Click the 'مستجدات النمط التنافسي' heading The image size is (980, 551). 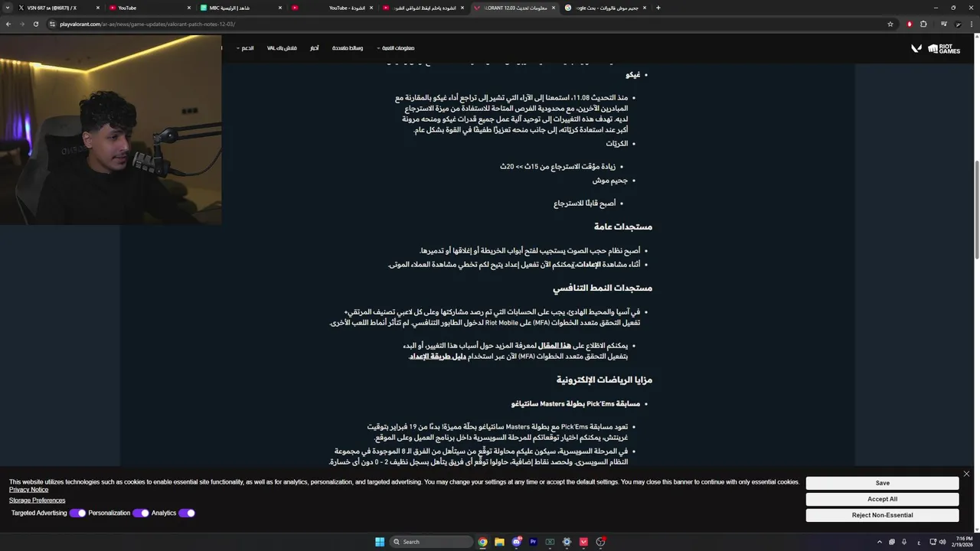point(603,288)
